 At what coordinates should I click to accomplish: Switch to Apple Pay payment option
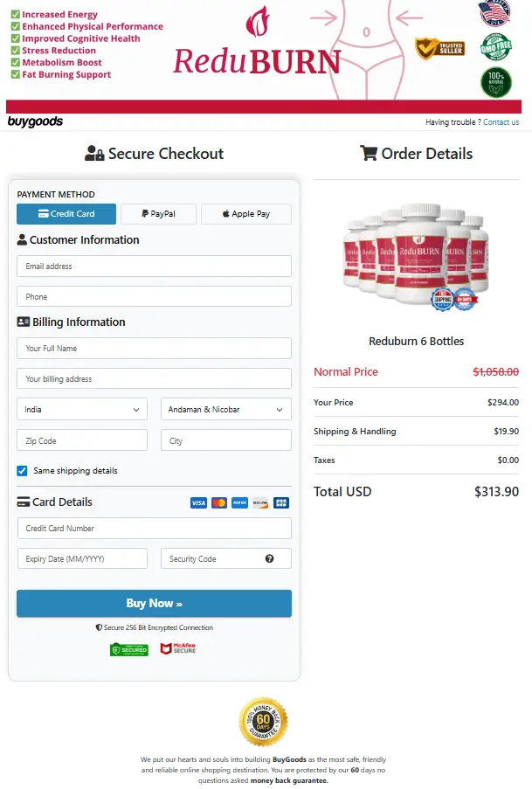pyautogui.click(x=245, y=214)
